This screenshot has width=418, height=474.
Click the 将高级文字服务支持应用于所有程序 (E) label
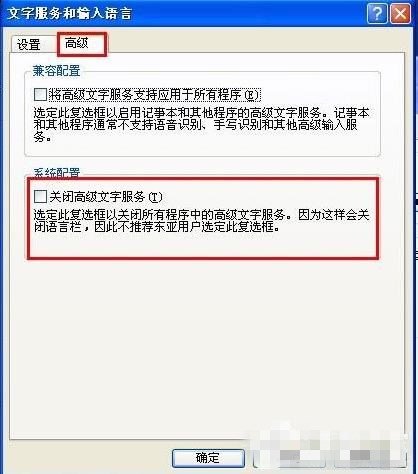(x=154, y=95)
